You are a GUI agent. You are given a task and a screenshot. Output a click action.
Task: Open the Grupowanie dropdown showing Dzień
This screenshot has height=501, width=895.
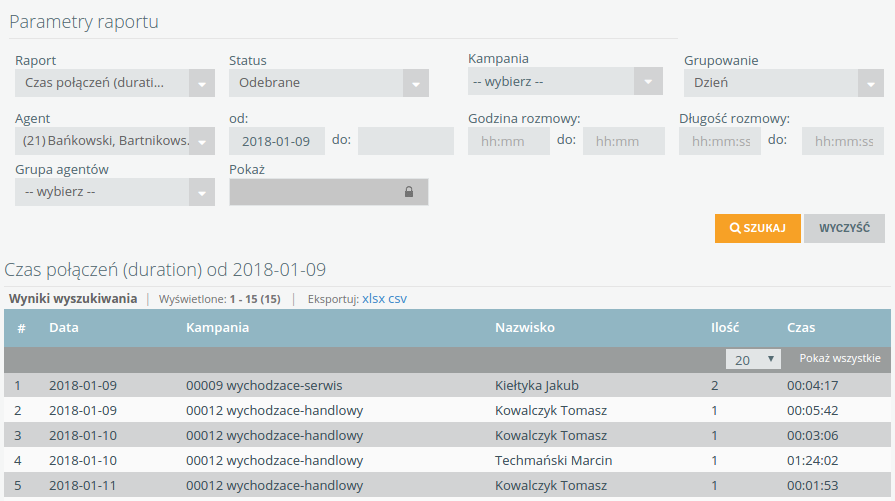[784, 83]
